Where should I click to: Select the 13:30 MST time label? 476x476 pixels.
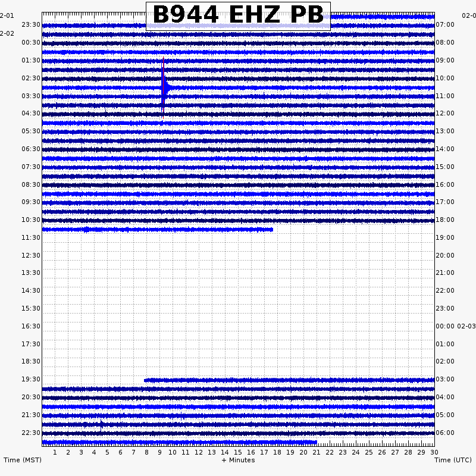tap(31, 273)
